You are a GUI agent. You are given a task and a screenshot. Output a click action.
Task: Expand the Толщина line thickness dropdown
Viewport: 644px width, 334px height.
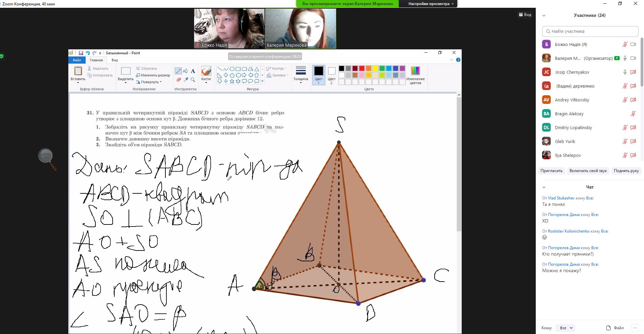[x=301, y=75]
